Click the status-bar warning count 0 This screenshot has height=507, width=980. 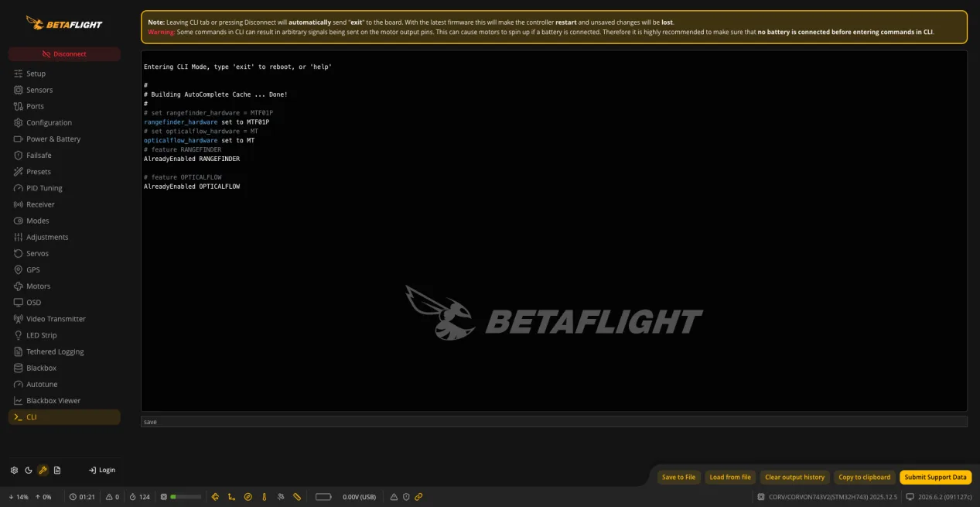(112, 496)
